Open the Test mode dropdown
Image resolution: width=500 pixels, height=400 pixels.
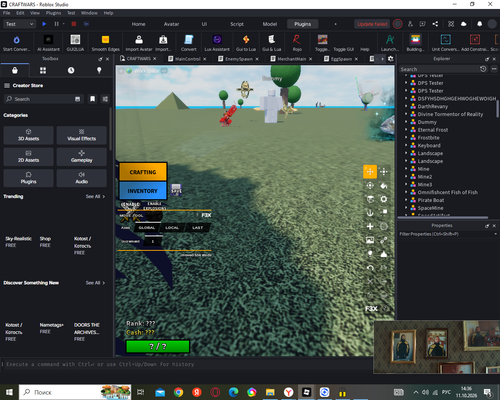[x=19, y=24]
